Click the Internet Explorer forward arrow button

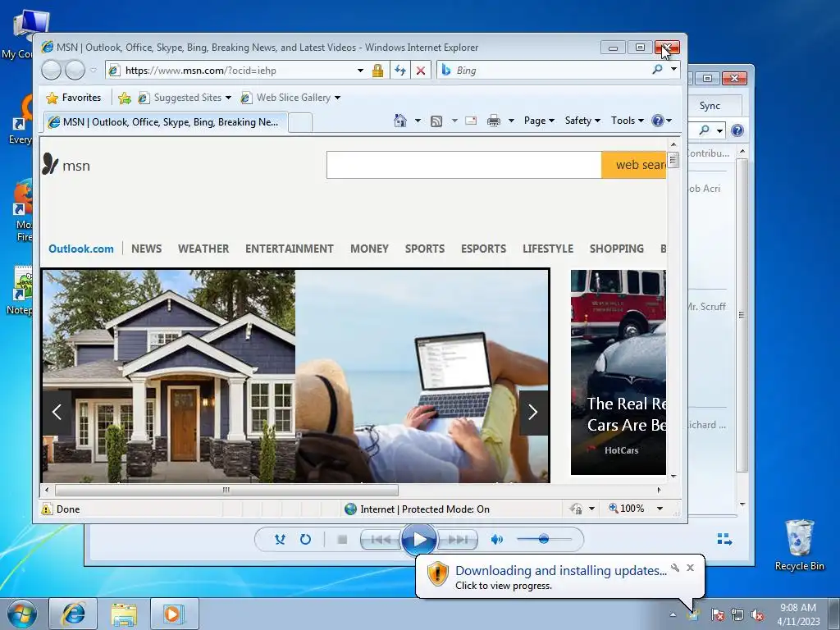point(75,71)
